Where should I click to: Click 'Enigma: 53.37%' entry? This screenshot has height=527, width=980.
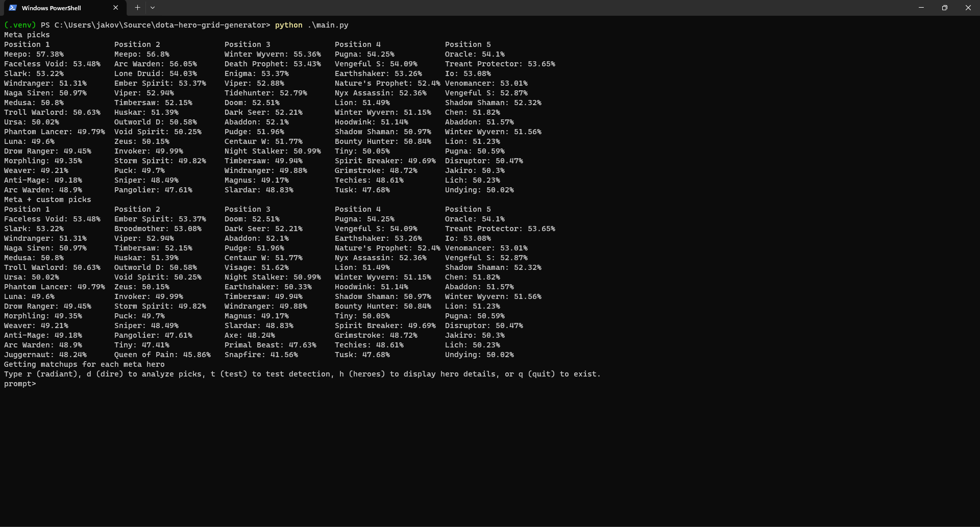(257, 73)
